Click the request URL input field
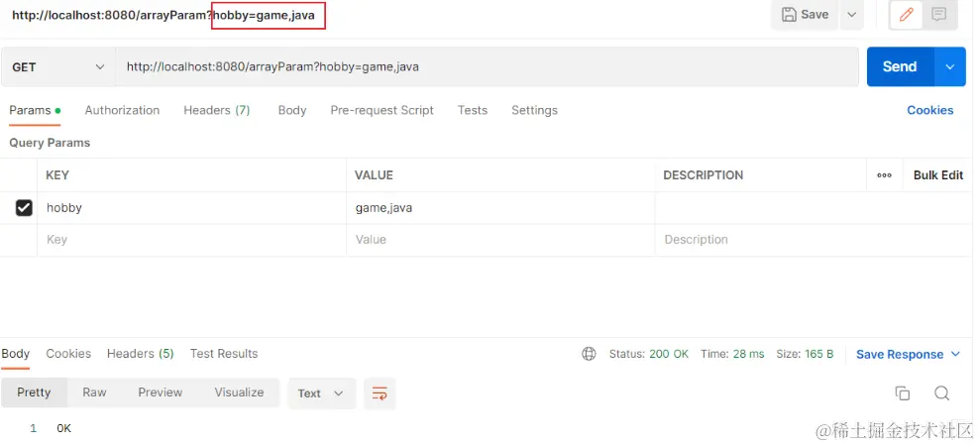Viewport: 980px width, 447px height. 487,66
